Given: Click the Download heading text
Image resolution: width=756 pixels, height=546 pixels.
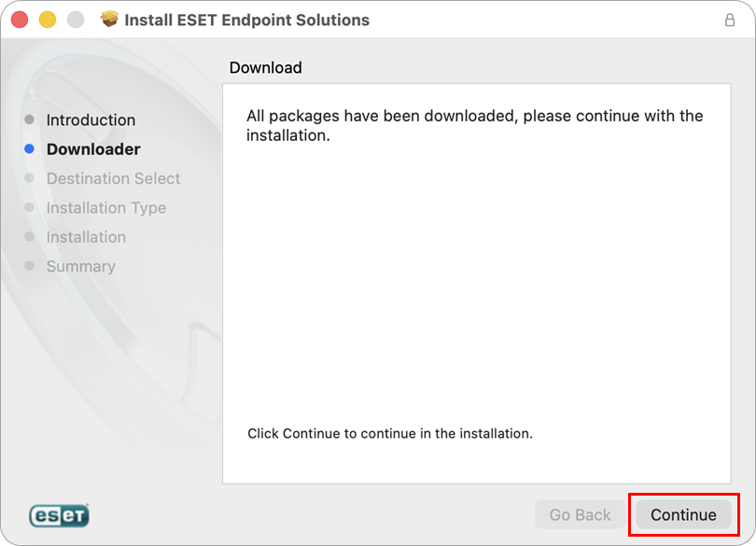Looking at the screenshot, I should [265, 67].
